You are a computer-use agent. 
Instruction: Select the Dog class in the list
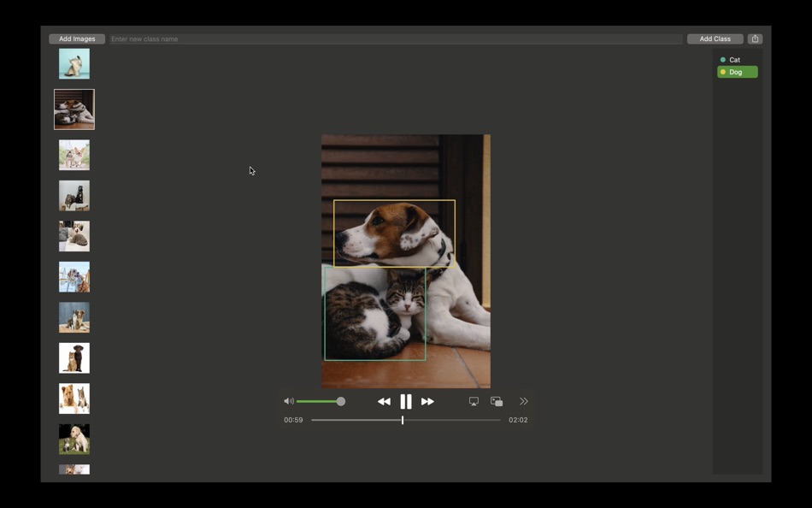(738, 72)
